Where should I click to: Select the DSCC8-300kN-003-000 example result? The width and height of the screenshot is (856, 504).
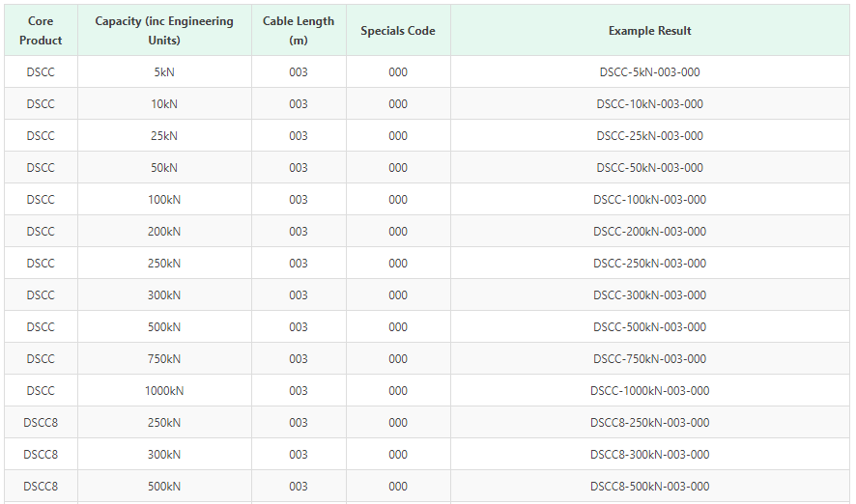[649, 455]
